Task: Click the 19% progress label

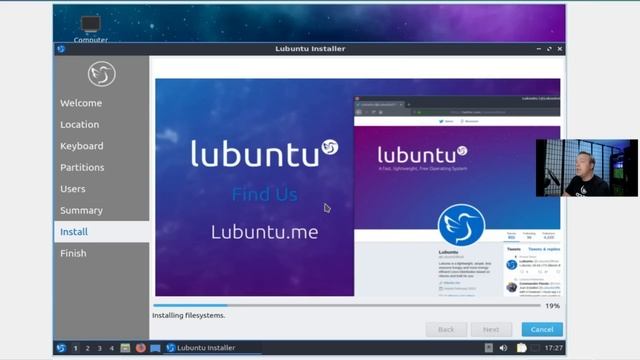Action: pos(553,306)
